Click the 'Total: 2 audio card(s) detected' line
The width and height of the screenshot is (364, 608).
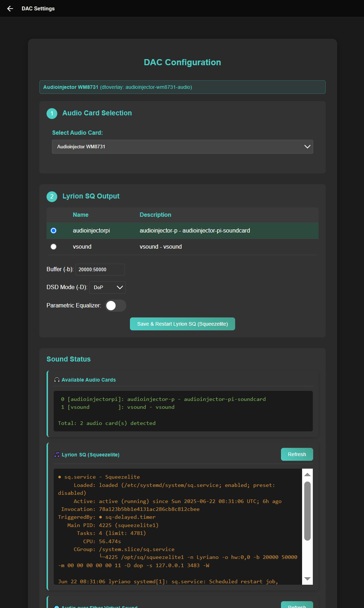pyautogui.click(x=107, y=423)
